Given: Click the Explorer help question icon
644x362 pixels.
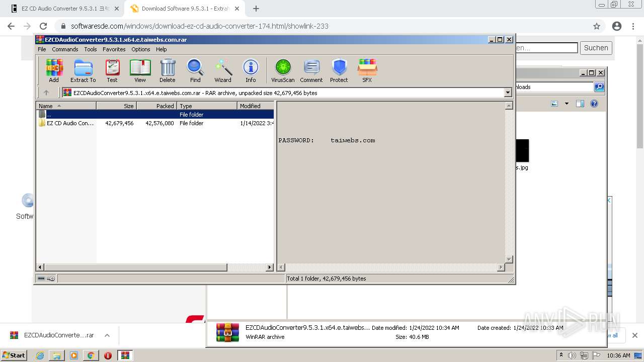Looking at the screenshot, I should coord(594,104).
